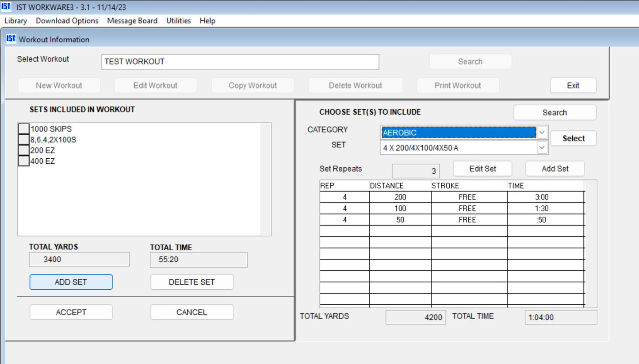Click the 200 EZ list entry
Screen dimensions: 639x364
(42, 150)
